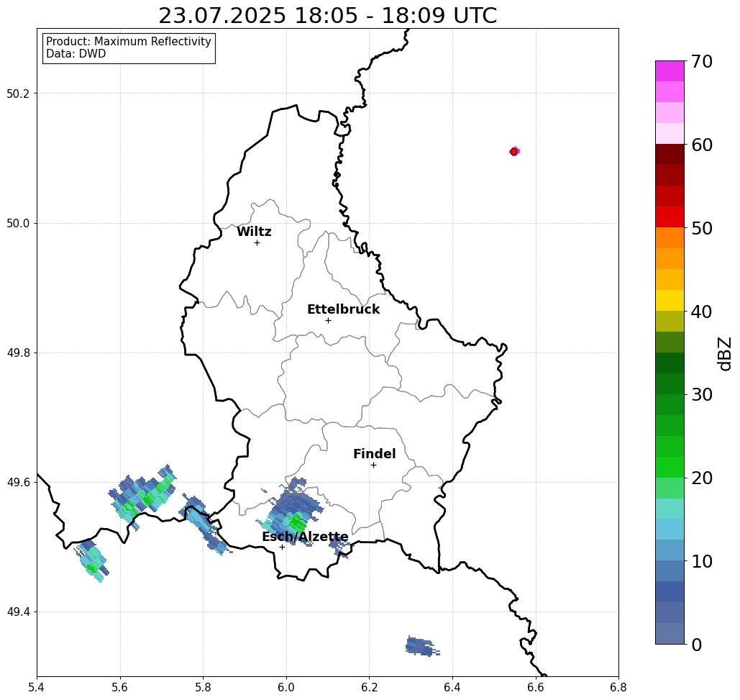
Task: Select the Wiltz station label
Action: pyautogui.click(x=254, y=232)
